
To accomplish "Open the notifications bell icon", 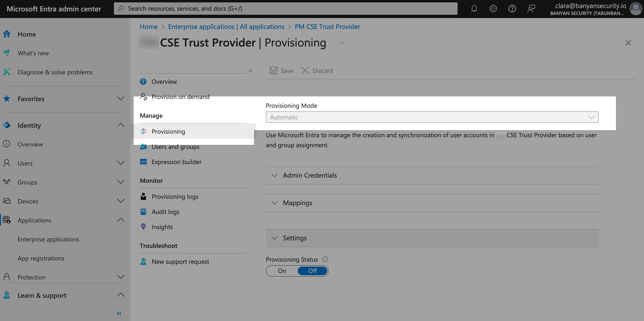I will pos(474,9).
